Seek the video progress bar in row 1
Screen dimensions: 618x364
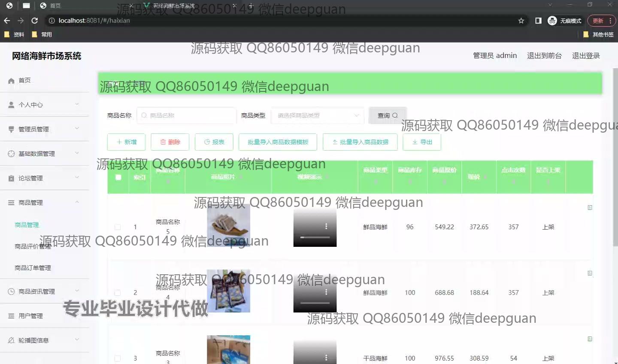point(315,237)
